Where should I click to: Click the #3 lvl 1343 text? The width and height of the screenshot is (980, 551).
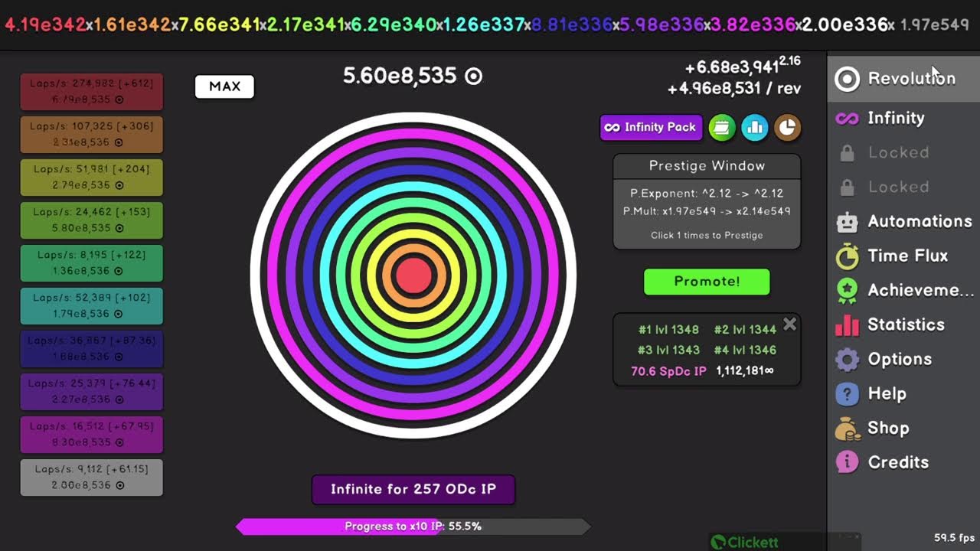tap(668, 350)
